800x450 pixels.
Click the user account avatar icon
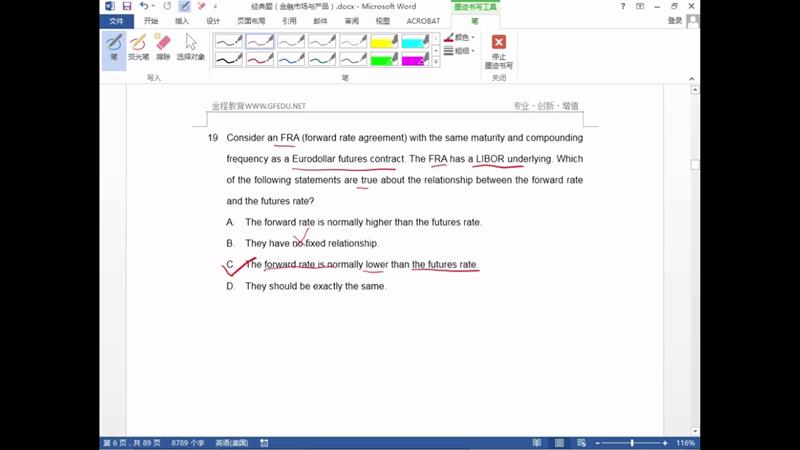click(693, 21)
